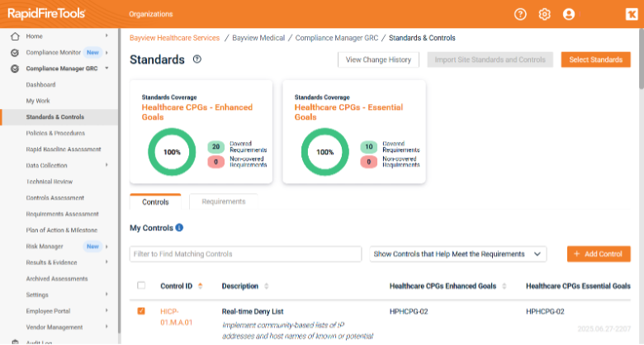Image resolution: width=644 pixels, height=345 pixels.
Task: Switch to the Requirements tab
Action: point(224,201)
